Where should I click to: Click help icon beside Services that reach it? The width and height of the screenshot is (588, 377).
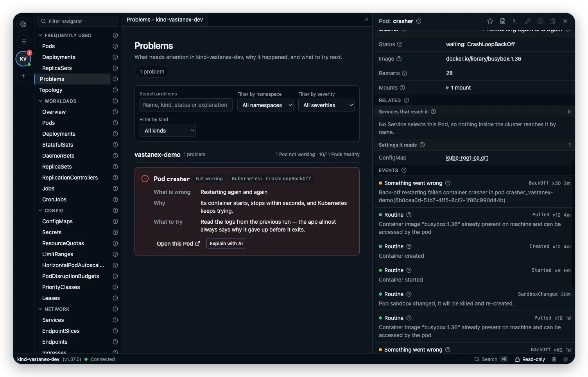433,111
